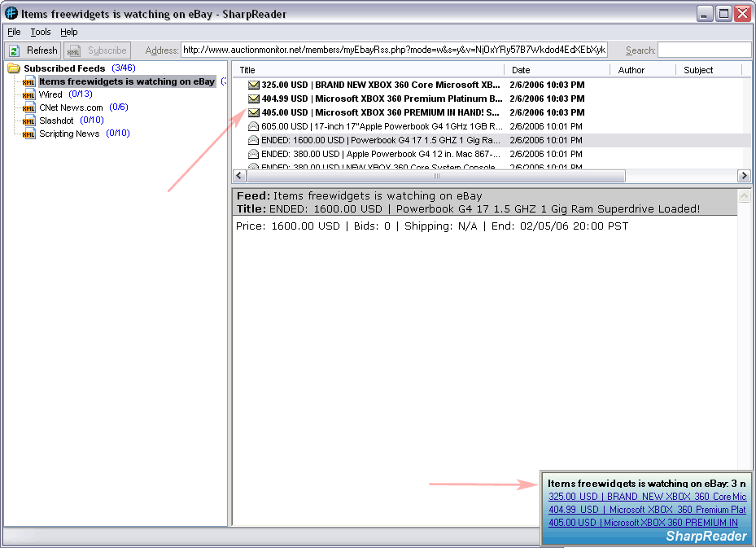Click the Subscribed Feeds folder icon

click(14, 68)
